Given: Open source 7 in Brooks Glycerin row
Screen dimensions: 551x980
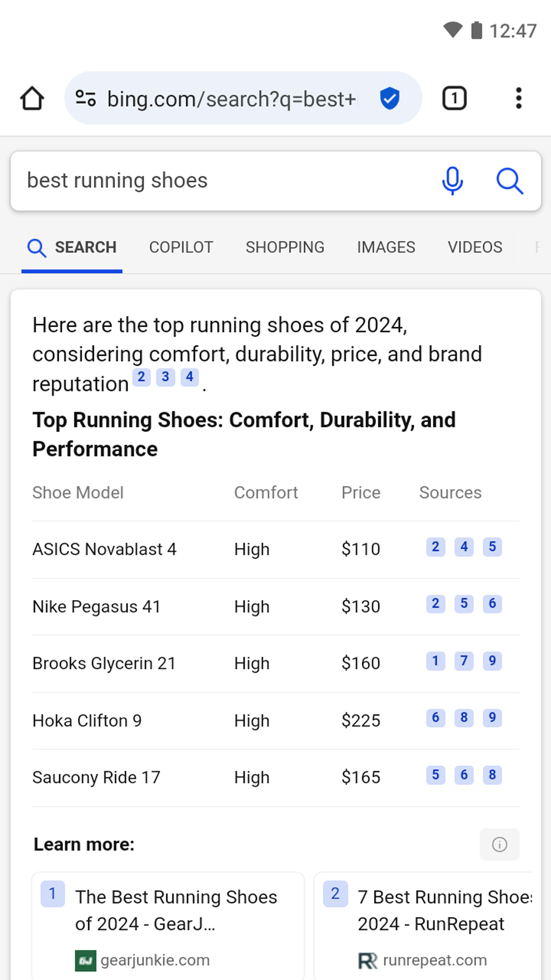Looking at the screenshot, I should click(464, 661).
